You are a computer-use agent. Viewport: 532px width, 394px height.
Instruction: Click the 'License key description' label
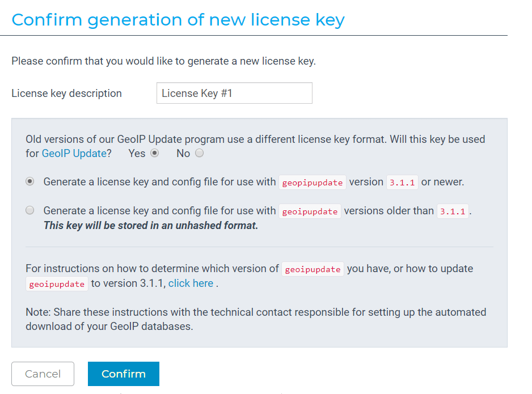(x=66, y=94)
